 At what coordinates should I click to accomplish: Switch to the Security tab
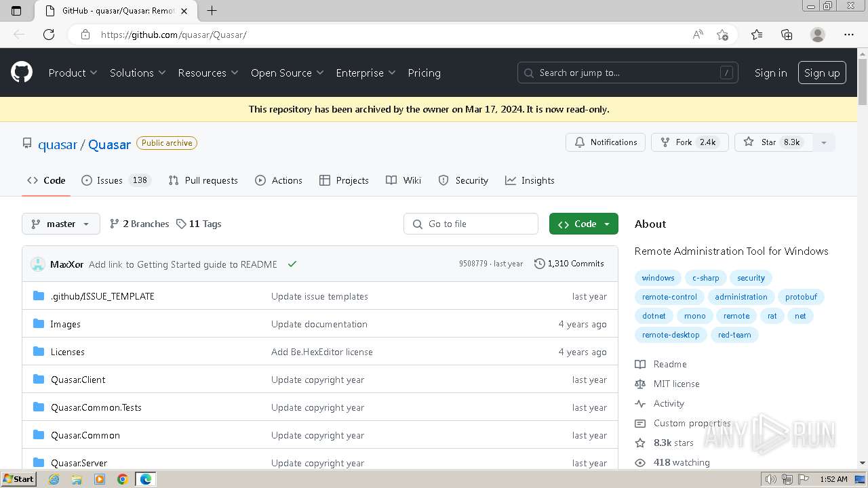click(463, 180)
